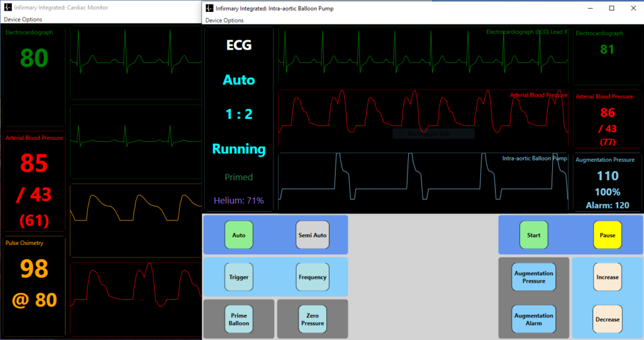The height and width of the screenshot is (340, 644).
Task: Pause the pump with yellow Pause button
Action: coord(608,235)
